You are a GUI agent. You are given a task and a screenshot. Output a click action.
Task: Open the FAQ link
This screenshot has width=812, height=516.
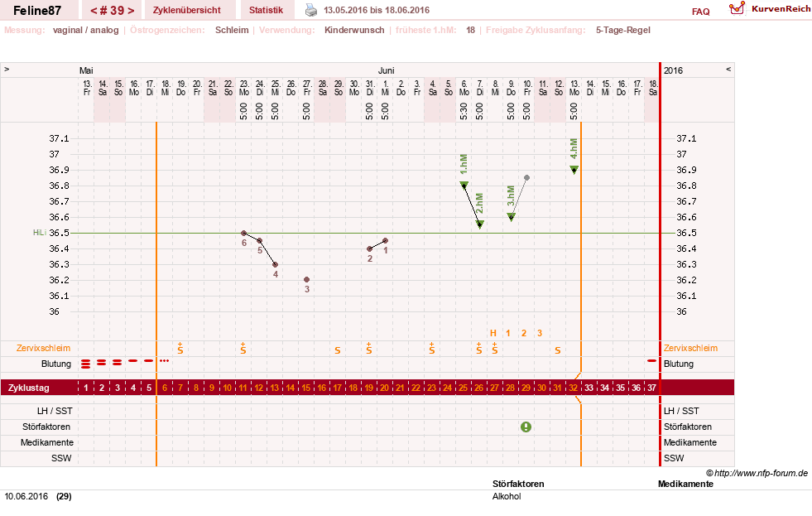700,12
